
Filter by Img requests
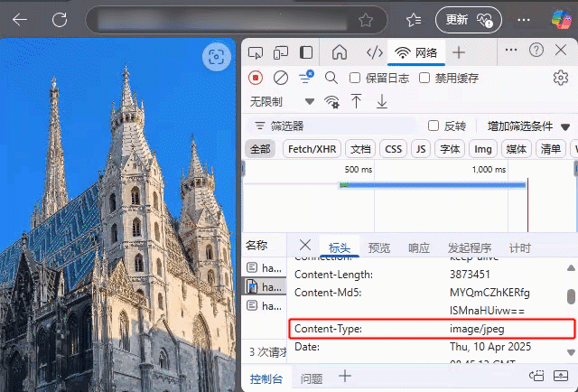pos(483,149)
